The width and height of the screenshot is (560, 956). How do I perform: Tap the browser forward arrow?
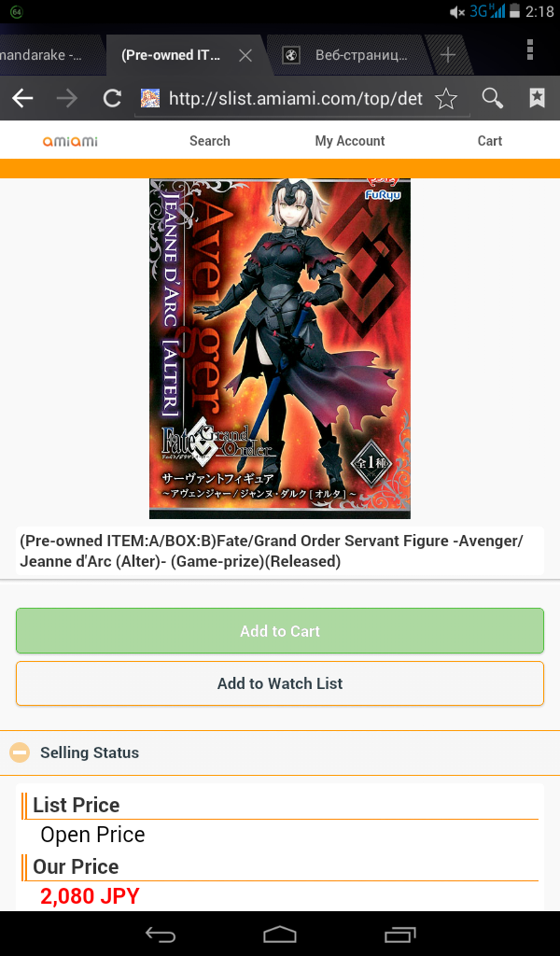pos(67,98)
